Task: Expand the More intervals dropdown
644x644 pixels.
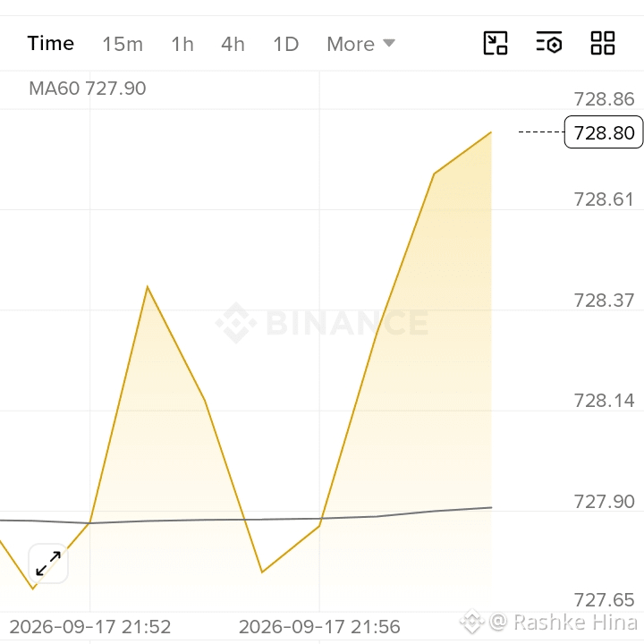Action: point(360,44)
